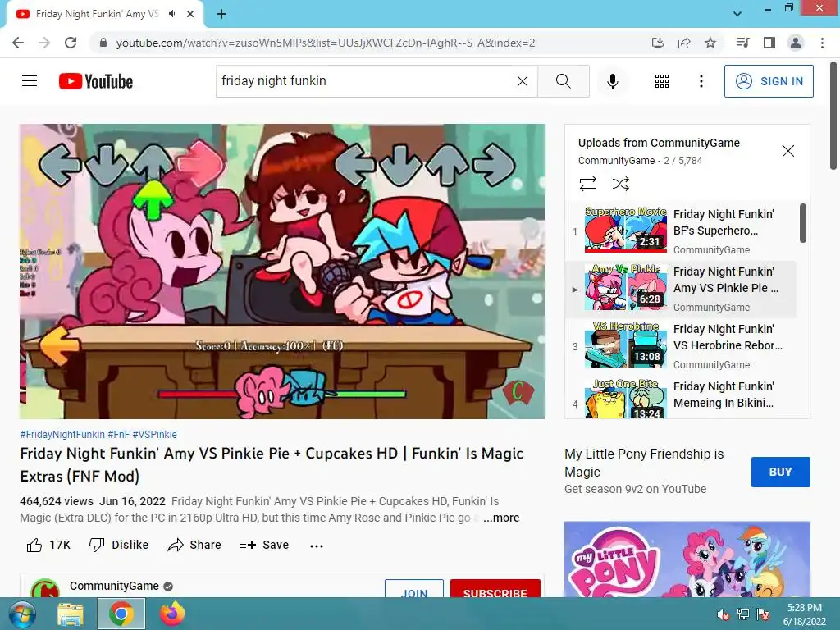Open media controls in Chrome toolbar
The image size is (840, 630).
pyautogui.click(x=742, y=43)
